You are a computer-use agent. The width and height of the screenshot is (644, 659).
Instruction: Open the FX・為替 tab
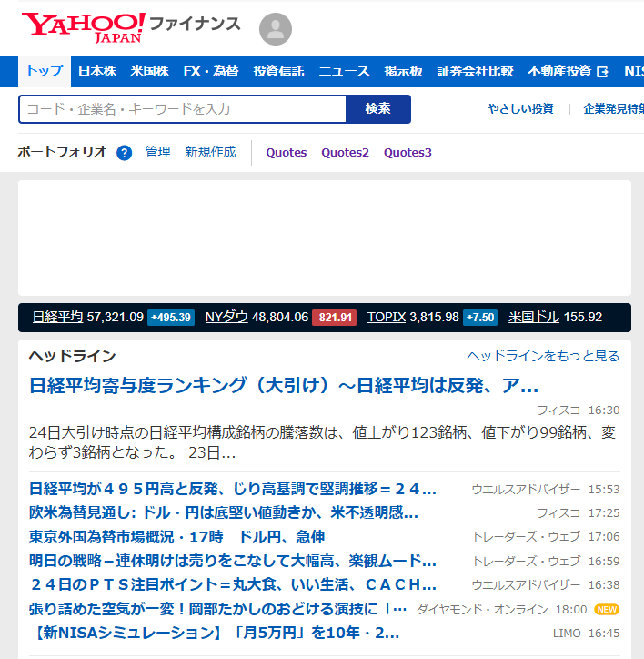(x=211, y=71)
